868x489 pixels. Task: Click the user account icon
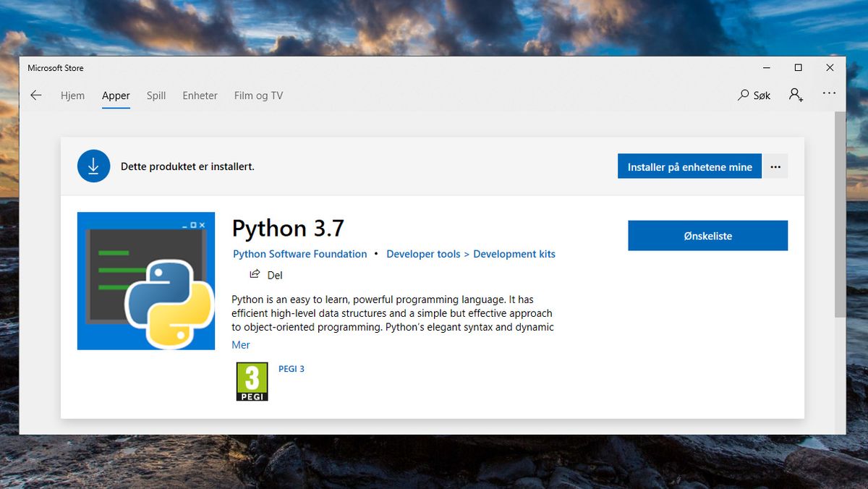point(796,95)
